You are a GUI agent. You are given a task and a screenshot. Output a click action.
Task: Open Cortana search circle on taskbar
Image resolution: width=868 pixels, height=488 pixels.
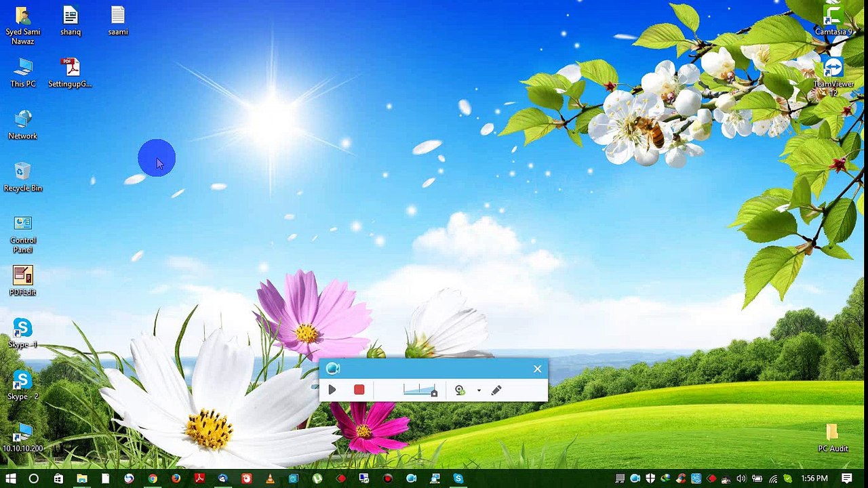[x=33, y=479]
